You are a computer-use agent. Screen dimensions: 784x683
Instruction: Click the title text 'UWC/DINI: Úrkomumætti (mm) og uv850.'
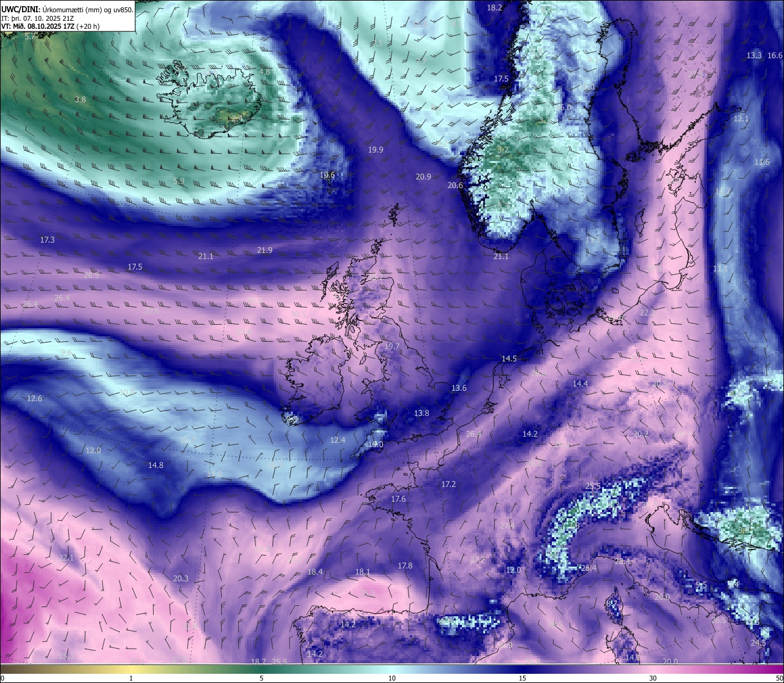coord(67,10)
